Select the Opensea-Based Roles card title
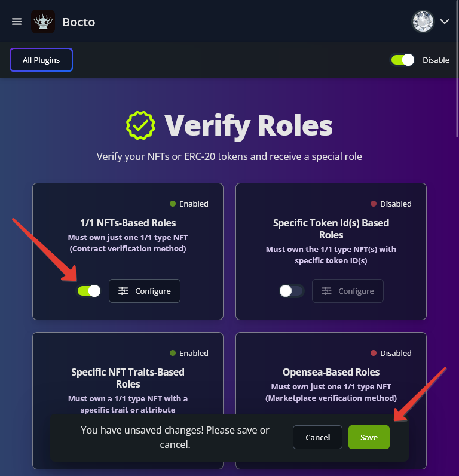The width and height of the screenshot is (459, 476). [x=331, y=372]
